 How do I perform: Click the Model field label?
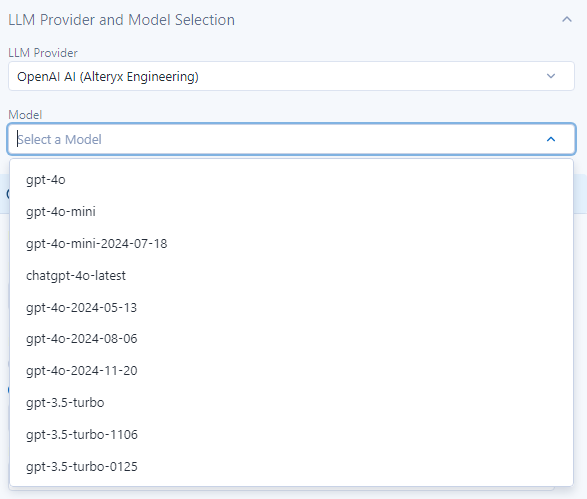(x=25, y=115)
